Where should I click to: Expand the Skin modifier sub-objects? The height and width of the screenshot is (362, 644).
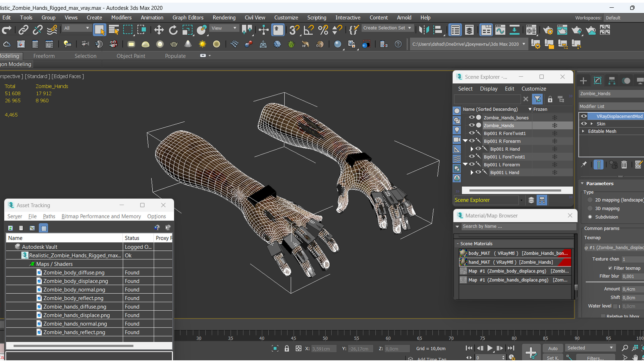(x=592, y=124)
